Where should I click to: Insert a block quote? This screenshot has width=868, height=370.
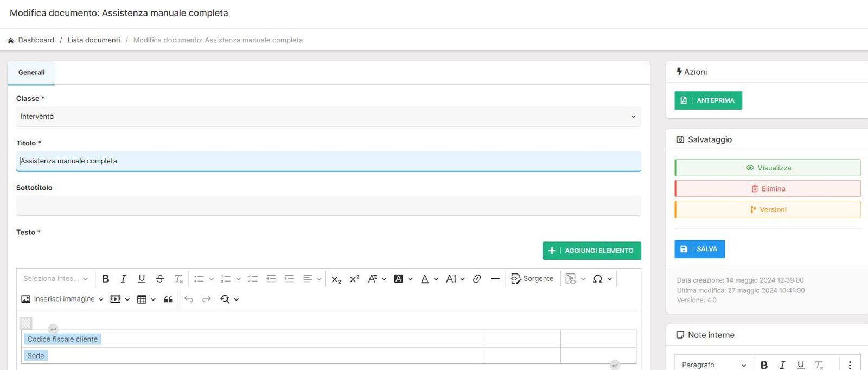point(168,299)
